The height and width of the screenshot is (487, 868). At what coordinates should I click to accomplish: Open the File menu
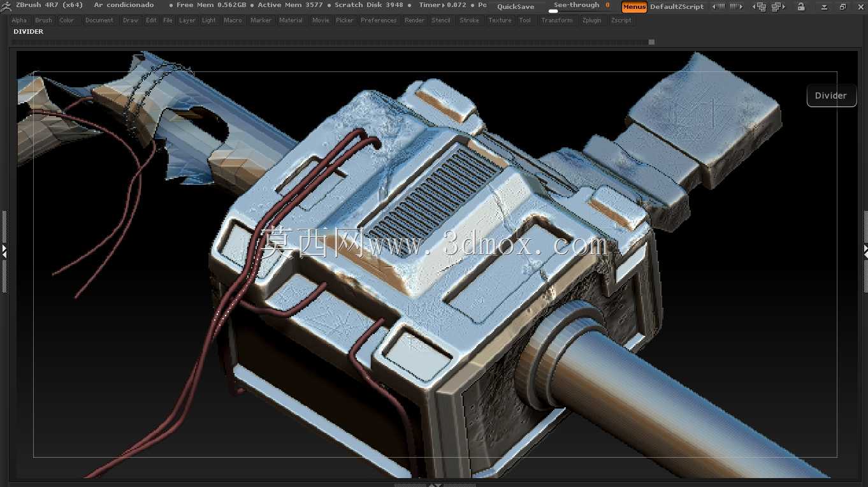(168, 20)
